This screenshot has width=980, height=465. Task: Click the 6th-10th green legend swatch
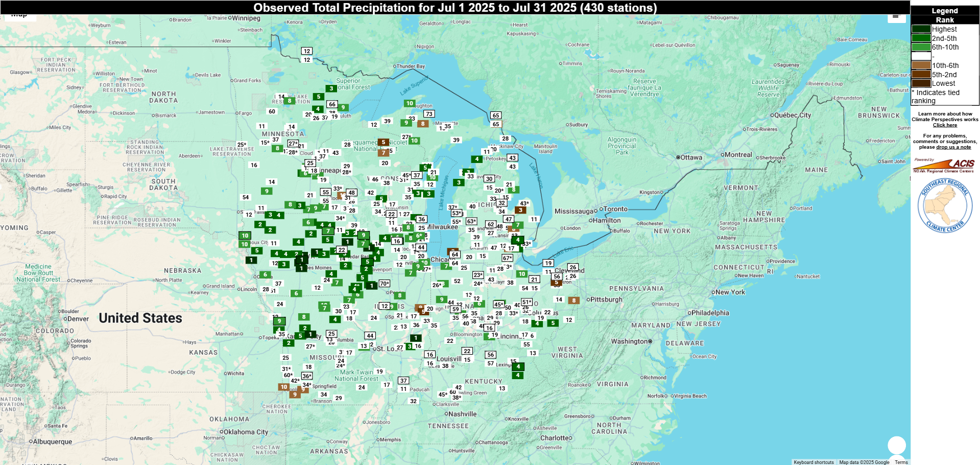tap(921, 47)
